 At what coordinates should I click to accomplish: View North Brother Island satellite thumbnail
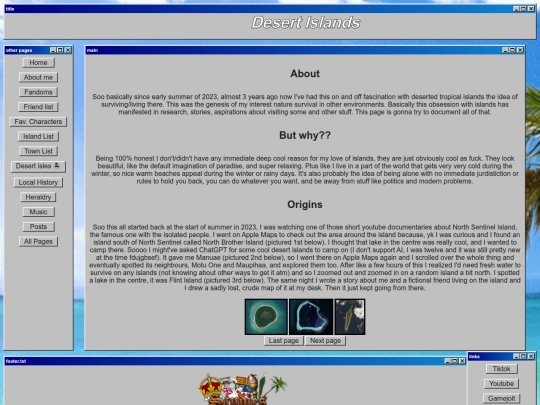[x=266, y=317]
